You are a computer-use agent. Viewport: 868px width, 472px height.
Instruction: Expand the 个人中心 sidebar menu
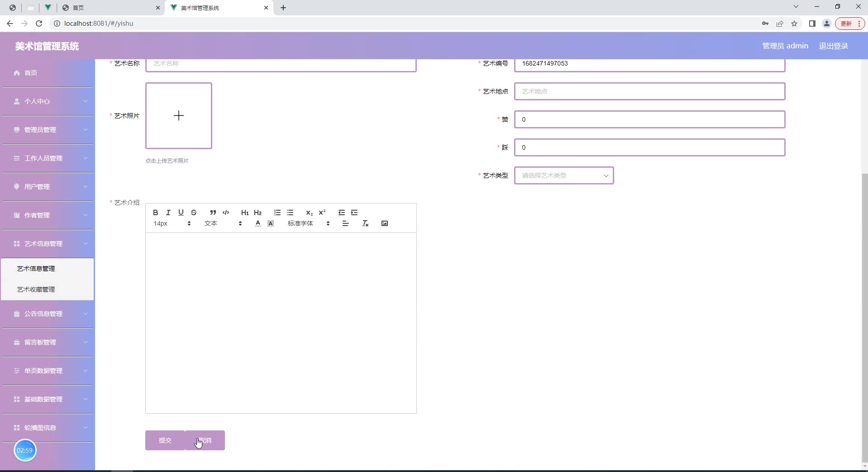pyautogui.click(x=48, y=101)
